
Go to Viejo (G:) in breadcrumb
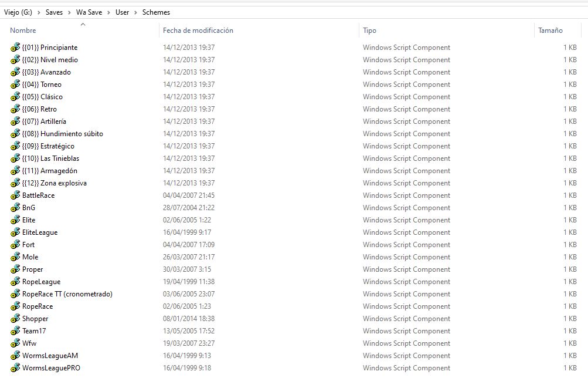pyautogui.click(x=18, y=12)
